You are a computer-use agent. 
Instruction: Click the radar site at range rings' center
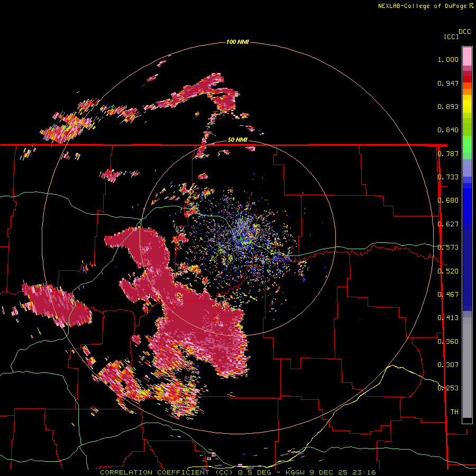coord(238,237)
